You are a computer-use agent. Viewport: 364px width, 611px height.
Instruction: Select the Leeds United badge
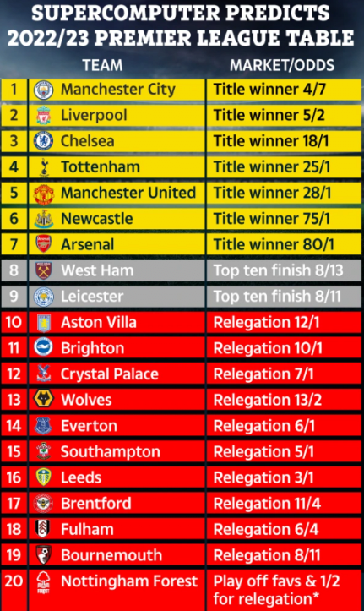[43, 477]
